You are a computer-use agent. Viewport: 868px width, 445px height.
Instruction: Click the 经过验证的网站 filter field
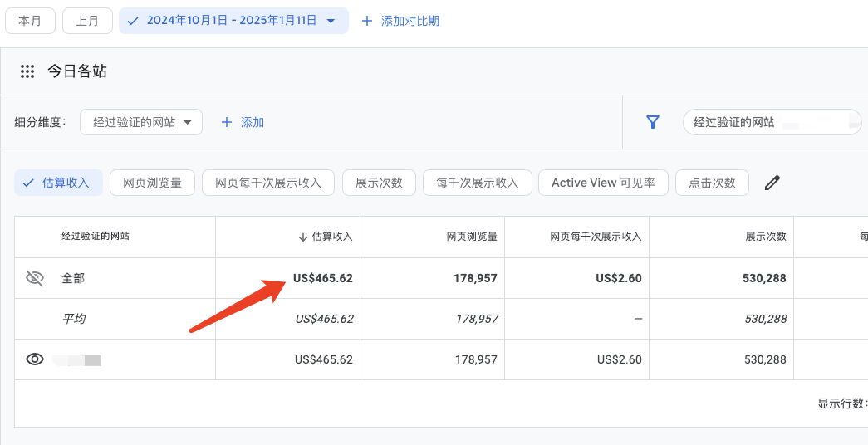click(772, 122)
